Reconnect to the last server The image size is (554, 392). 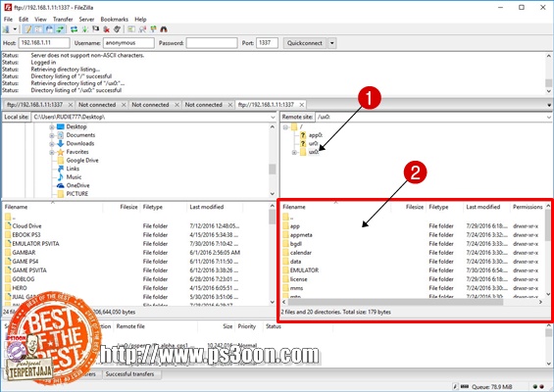[118, 29]
